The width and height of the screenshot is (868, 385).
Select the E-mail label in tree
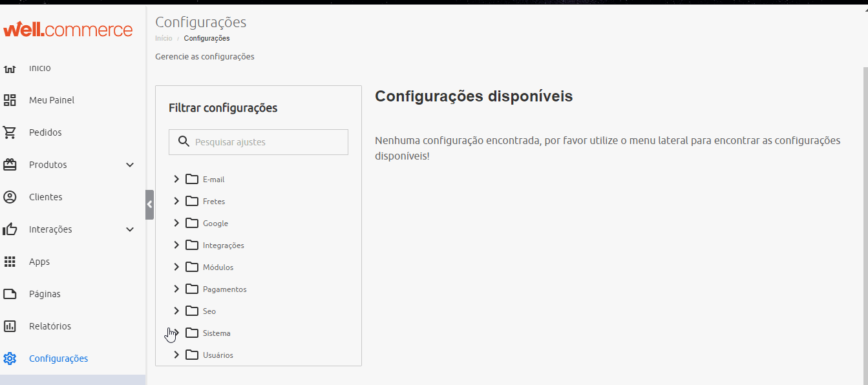pos(213,180)
